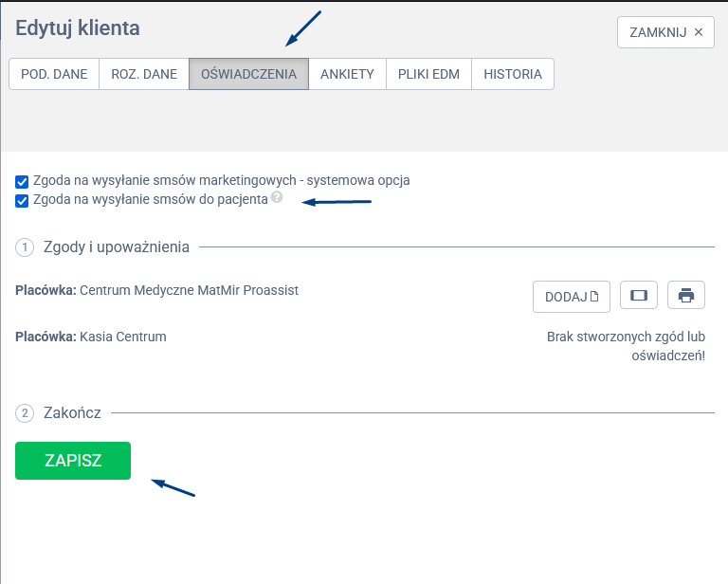The width and height of the screenshot is (728, 584).
Task: Click the step 1 circle icon
Action: [x=25, y=247]
